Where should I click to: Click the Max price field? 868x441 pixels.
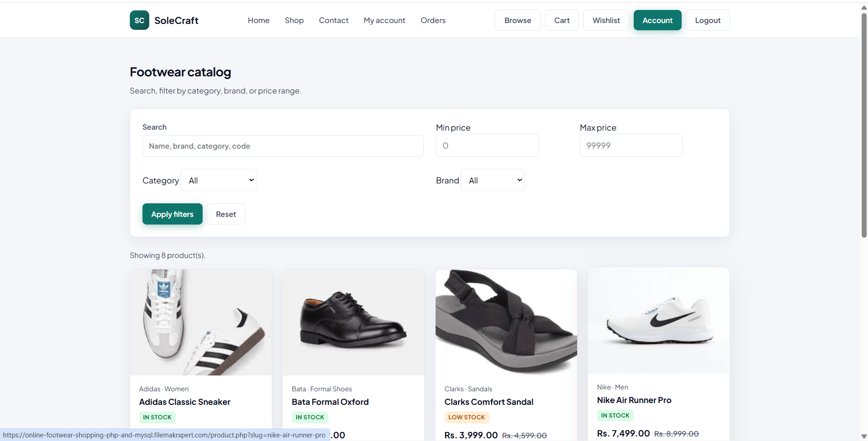tap(631, 145)
